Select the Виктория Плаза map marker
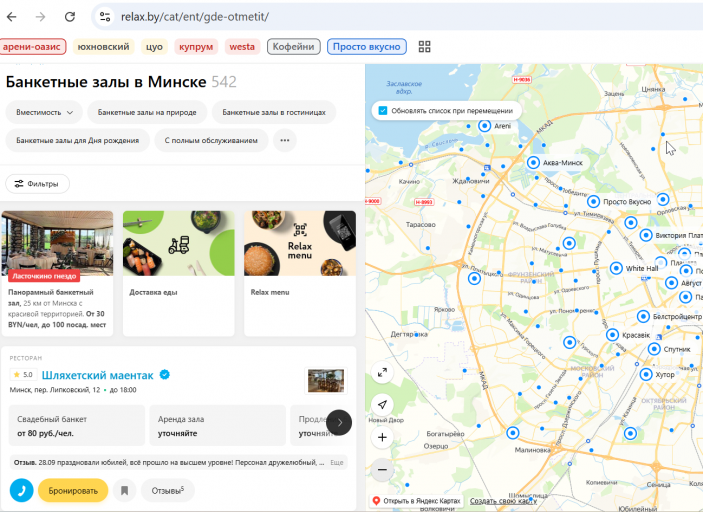703x512 pixels. pos(646,235)
